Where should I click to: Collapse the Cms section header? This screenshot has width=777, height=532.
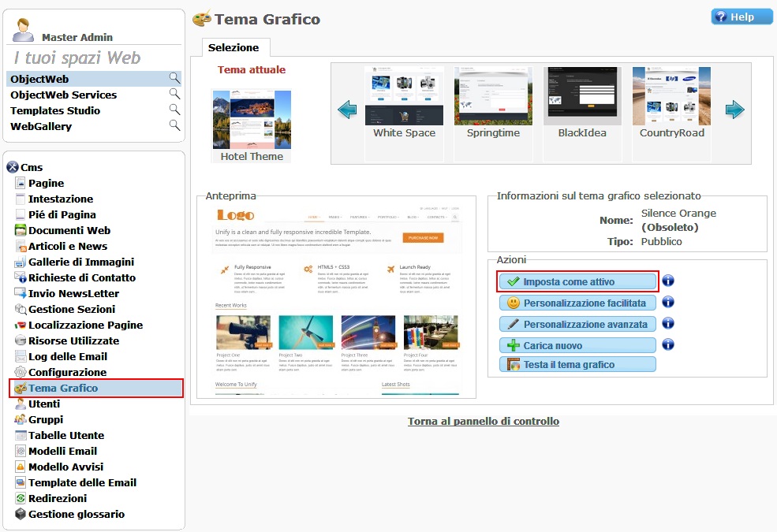pyautogui.click(x=13, y=167)
